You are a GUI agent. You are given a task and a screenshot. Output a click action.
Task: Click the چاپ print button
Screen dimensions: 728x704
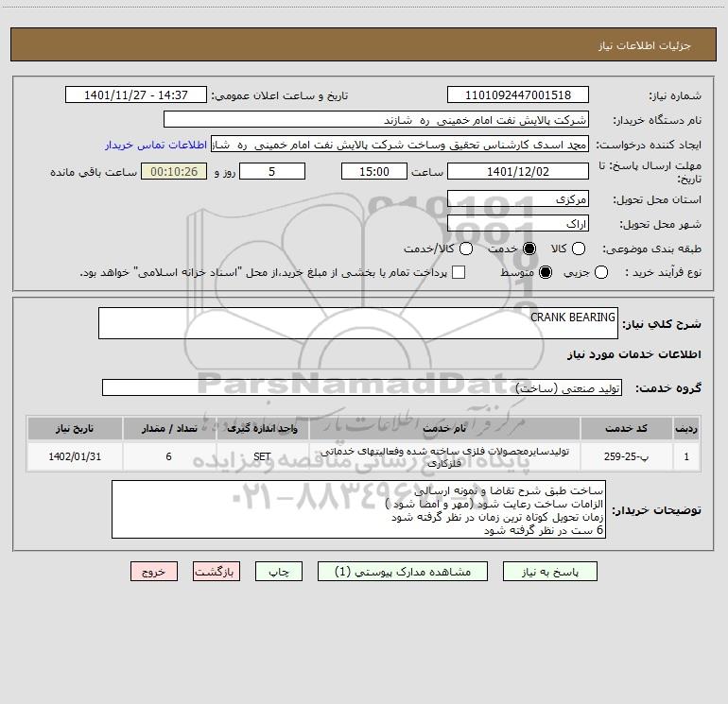pos(279,572)
